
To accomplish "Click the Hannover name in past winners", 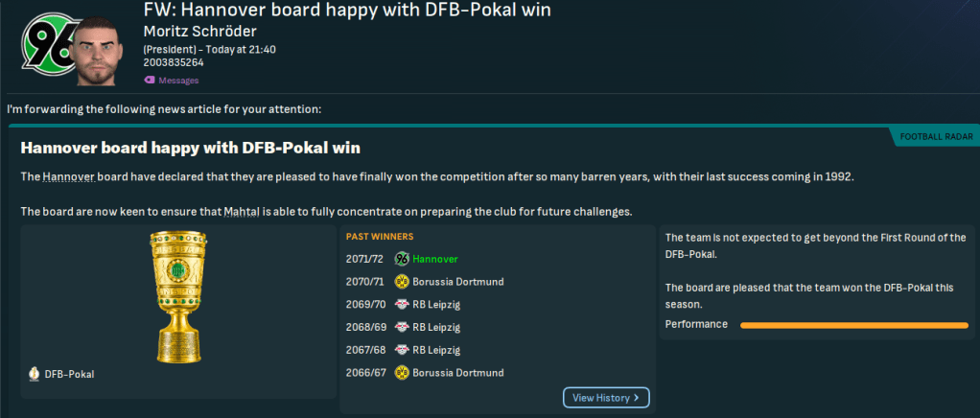I will point(437,259).
